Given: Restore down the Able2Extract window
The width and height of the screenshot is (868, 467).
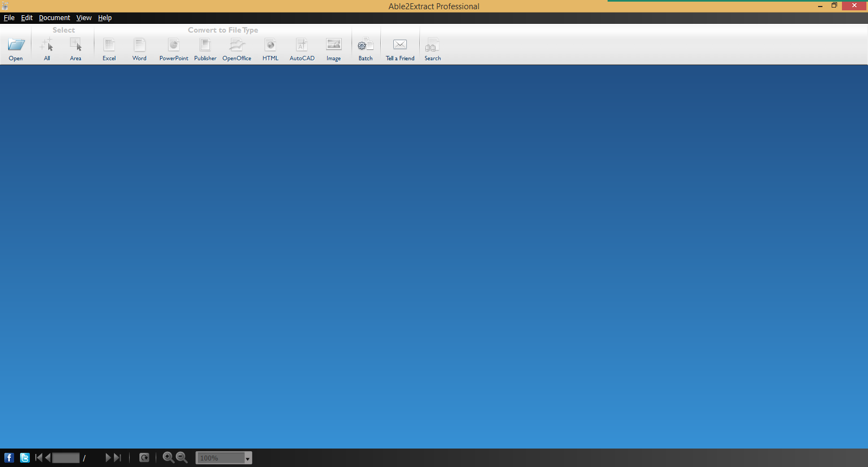Looking at the screenshot, I should 834,5.
